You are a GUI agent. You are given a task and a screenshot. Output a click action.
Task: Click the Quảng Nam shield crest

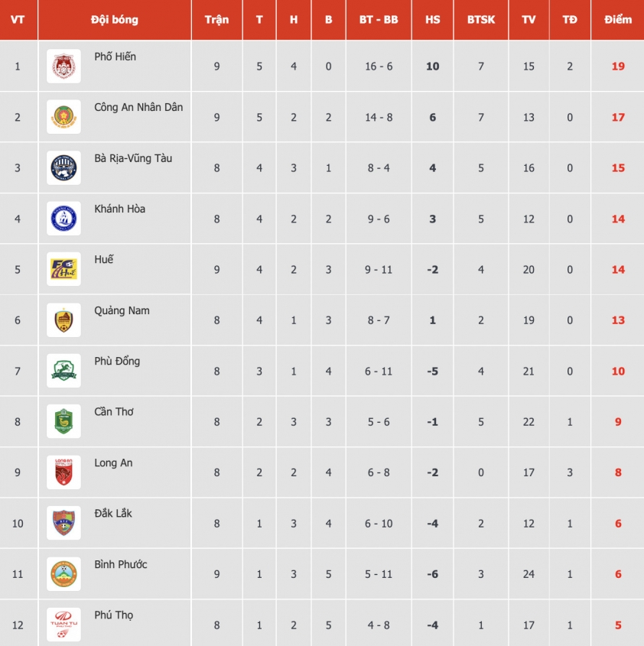63,320
